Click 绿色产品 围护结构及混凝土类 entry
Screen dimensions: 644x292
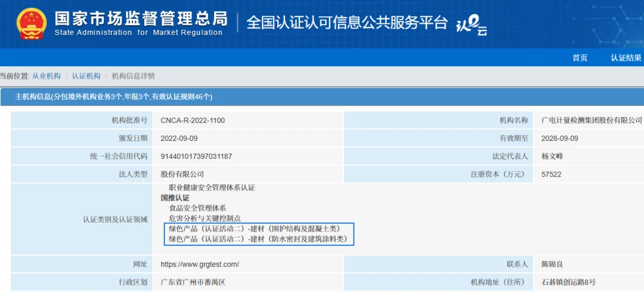[x=255, y=229]
